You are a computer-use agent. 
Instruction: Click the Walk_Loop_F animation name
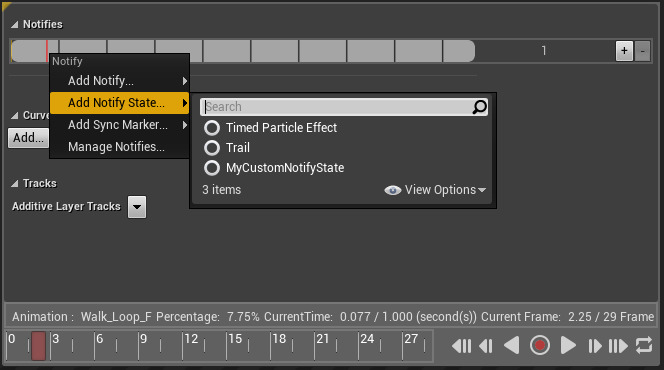pyautogui.click(x=116, y=317)
